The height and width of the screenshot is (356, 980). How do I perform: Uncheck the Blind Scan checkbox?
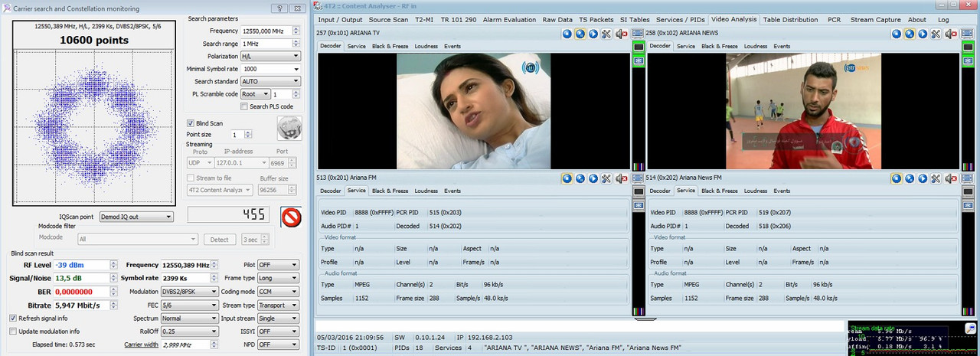191,123
